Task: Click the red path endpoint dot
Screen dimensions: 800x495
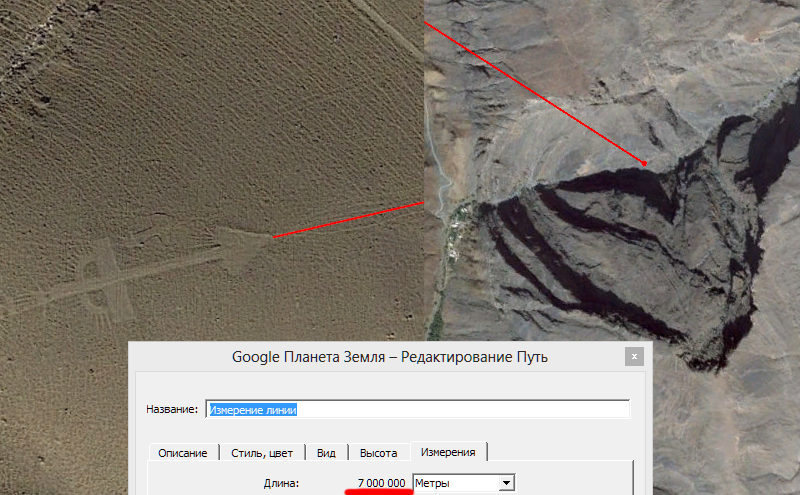Action: tap(644, 163)
